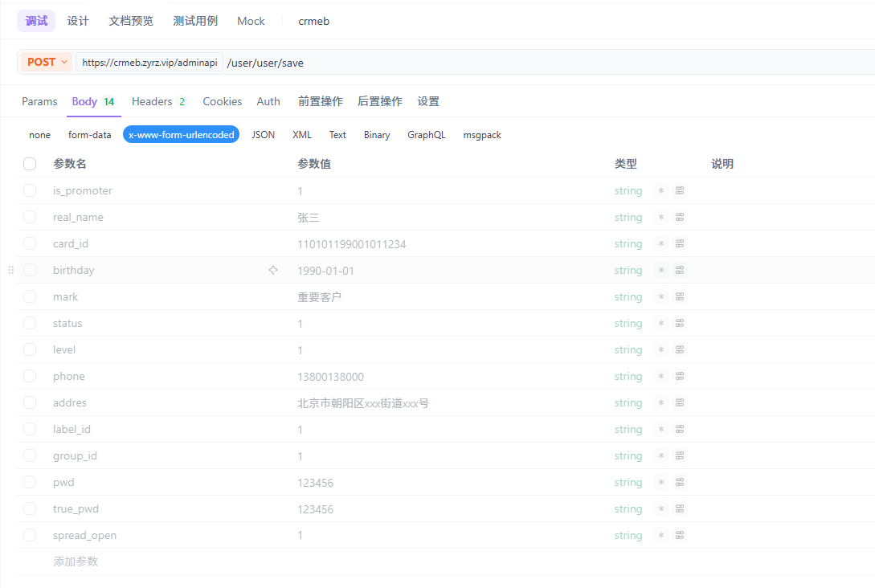Viewport: 875px width, 588px height.
Task: Click required asterisk icon in spread_open row
Action: [x=661, y=536]
